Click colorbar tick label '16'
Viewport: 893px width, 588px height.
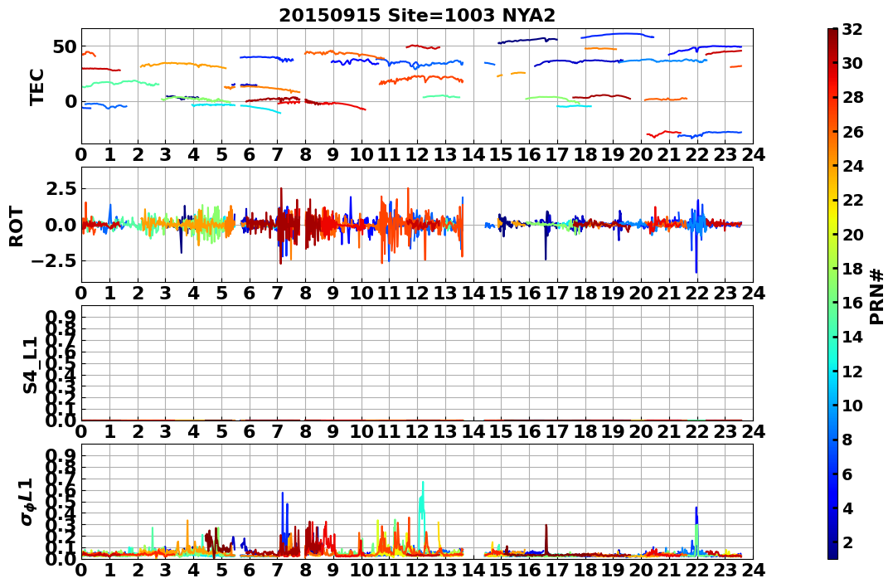852,303
